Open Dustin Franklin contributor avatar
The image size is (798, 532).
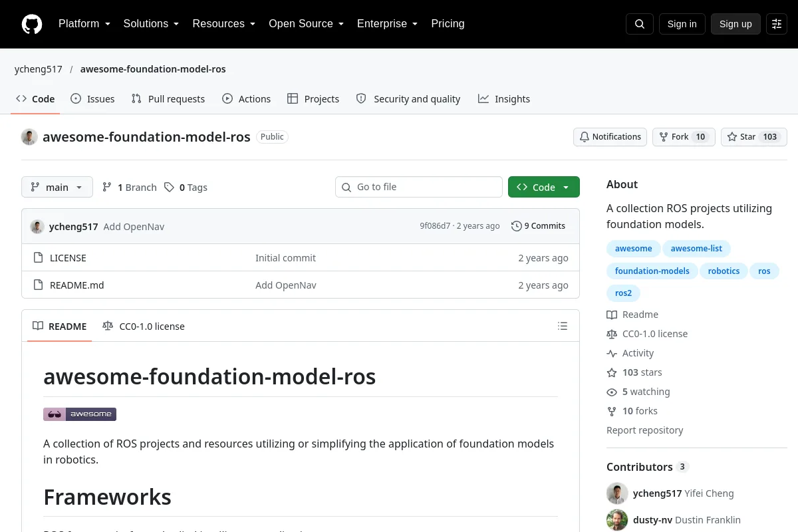tap(617, 520)
